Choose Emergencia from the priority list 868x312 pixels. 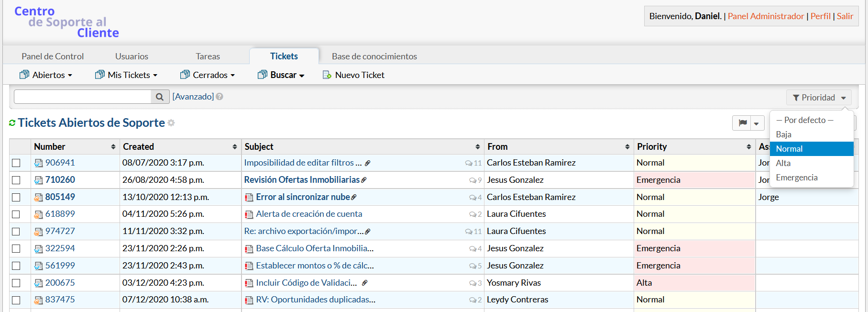(x=796, y=178)
